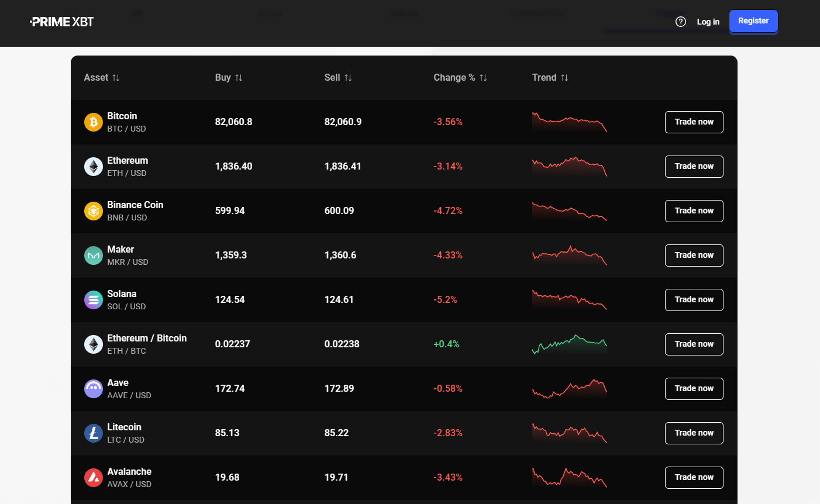Click the Bitcoin coin icon
The height and width of the screenshot is (504, 820).
coord(93,122)
